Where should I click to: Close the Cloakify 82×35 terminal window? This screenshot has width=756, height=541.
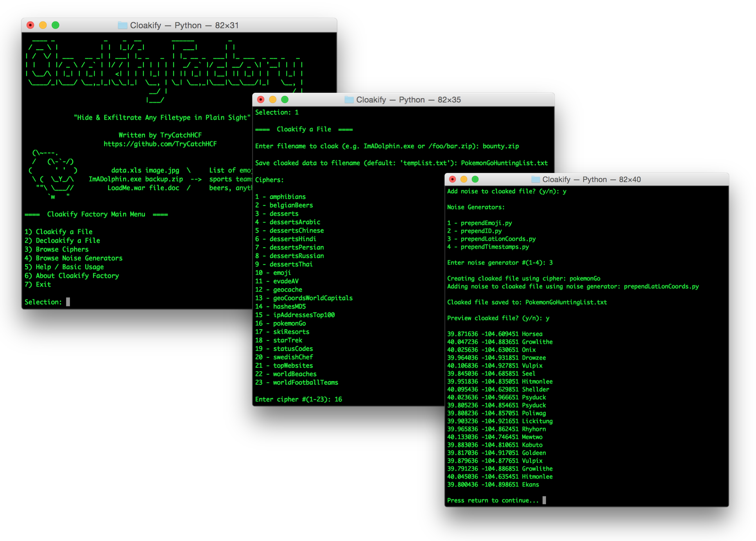click(x=261, y=100)
